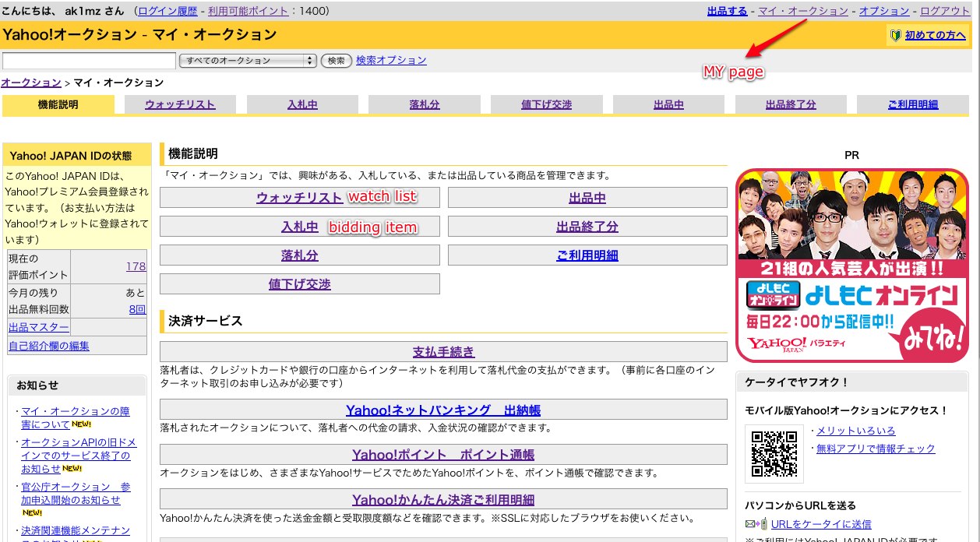
Task: Open 検索オプション search options link
Action: tap(391, 60)
